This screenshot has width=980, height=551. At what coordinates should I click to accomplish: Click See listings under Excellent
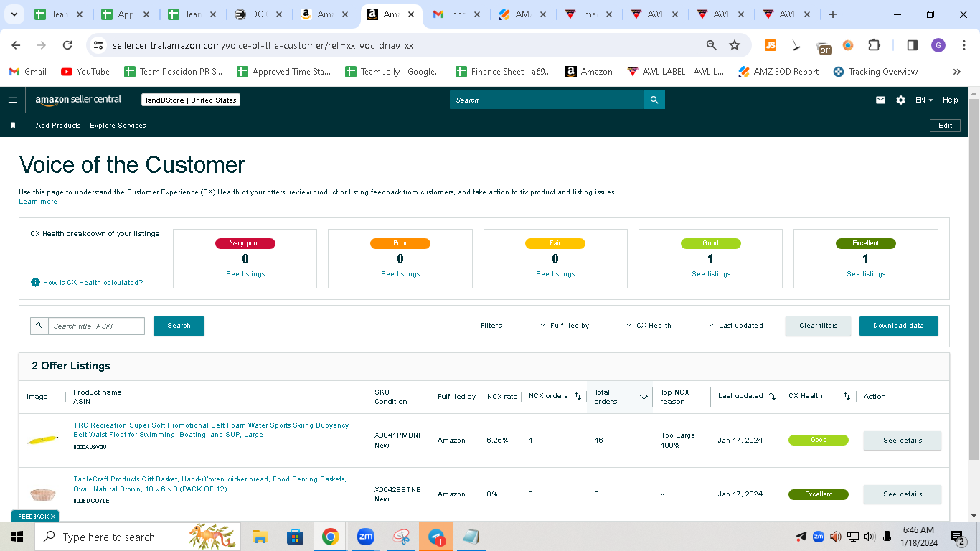click(866, 274)
